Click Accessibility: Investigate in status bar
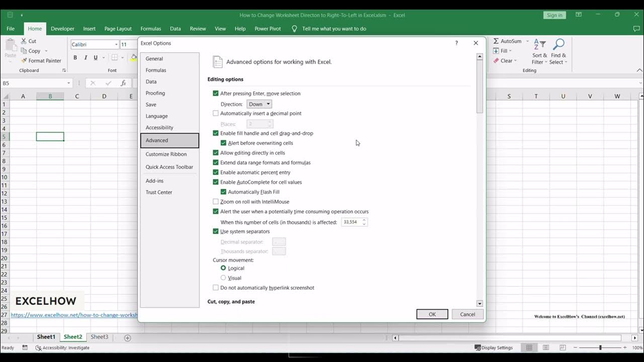Screen dimensions: 644x362 coord(62,347)
